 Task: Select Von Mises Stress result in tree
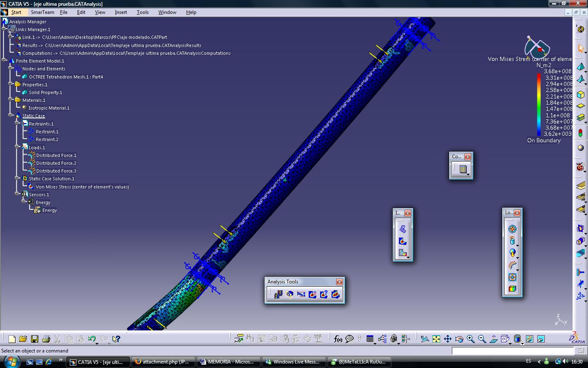pyautogui.click(x=82, y=187)
